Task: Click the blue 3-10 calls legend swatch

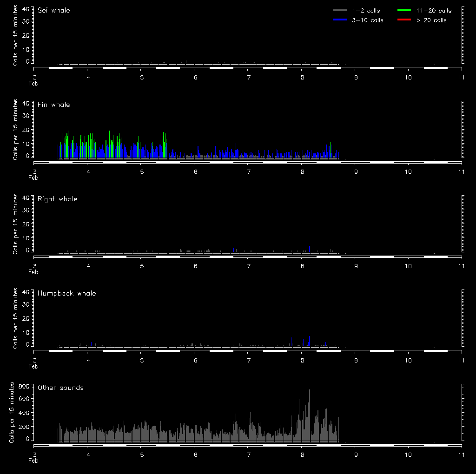Action: coord(340,20)
